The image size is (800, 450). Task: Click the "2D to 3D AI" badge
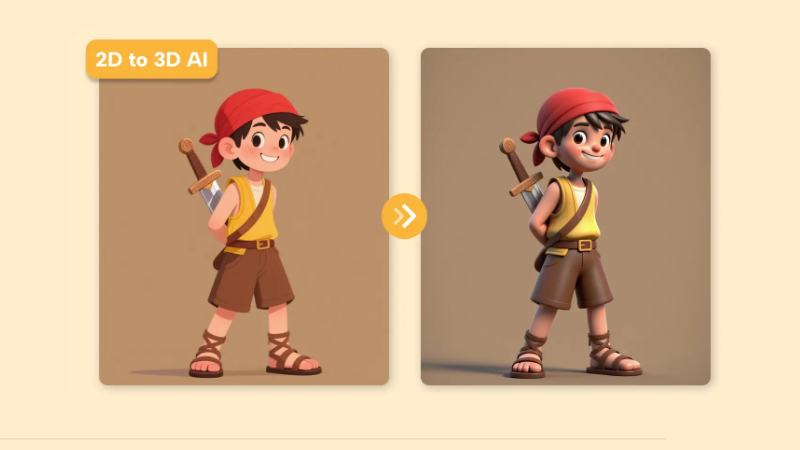click(x=152, y=59)
